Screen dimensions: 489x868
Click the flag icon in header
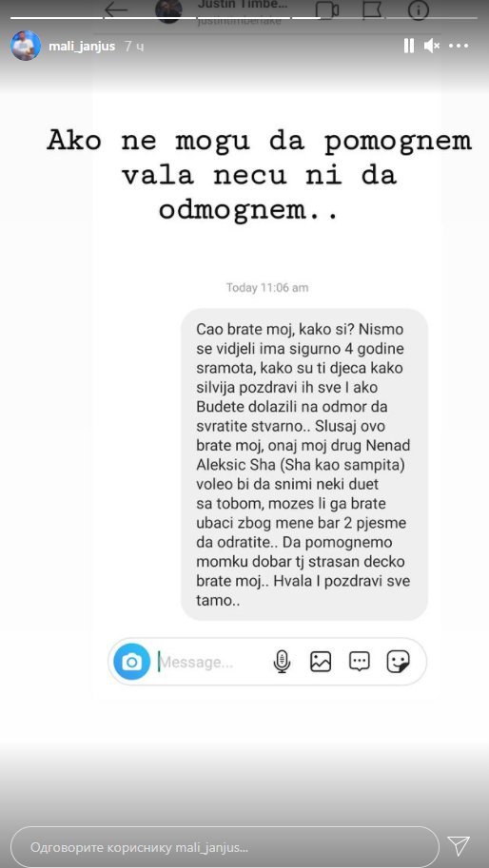pyautogui.click(x=373, y=10)
